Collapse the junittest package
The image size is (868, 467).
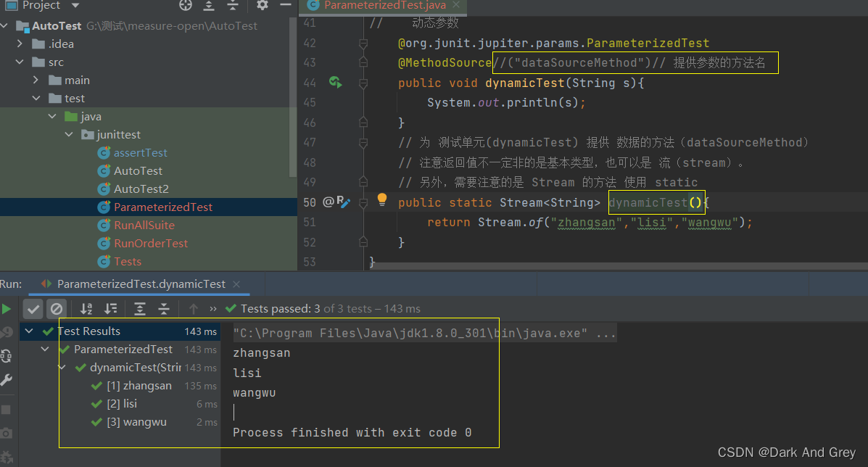tap(69, 134)
